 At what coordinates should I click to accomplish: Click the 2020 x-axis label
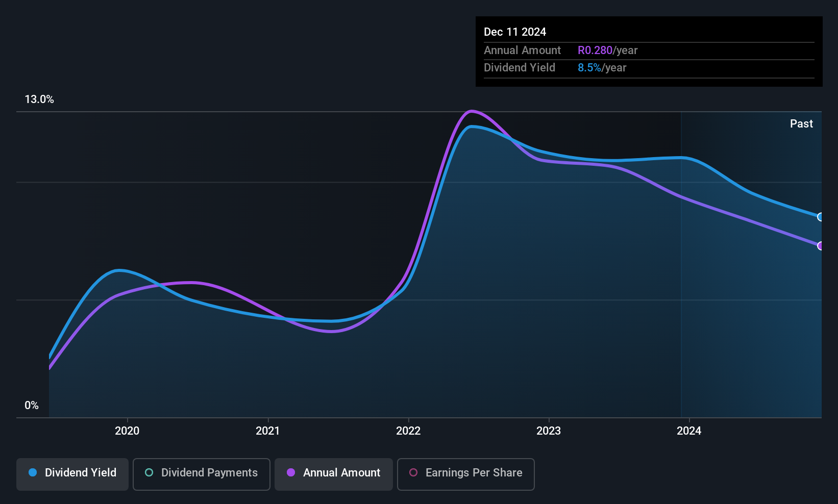point(127,431)
